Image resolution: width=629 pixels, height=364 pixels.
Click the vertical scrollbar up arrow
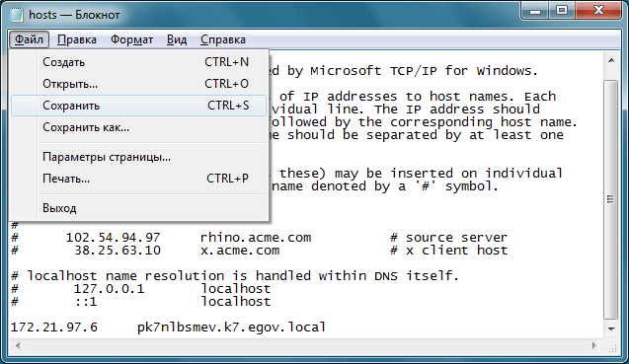[611, 60]
